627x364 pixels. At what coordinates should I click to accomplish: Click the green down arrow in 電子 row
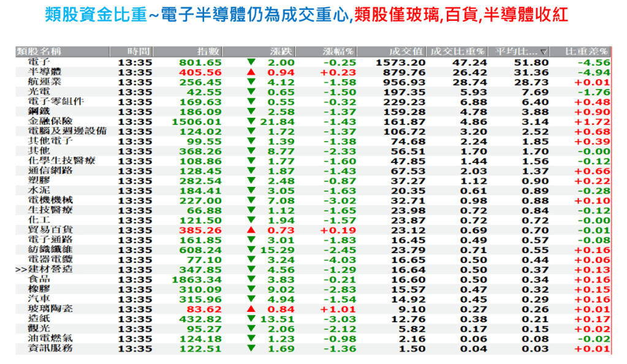pos(250,63)
